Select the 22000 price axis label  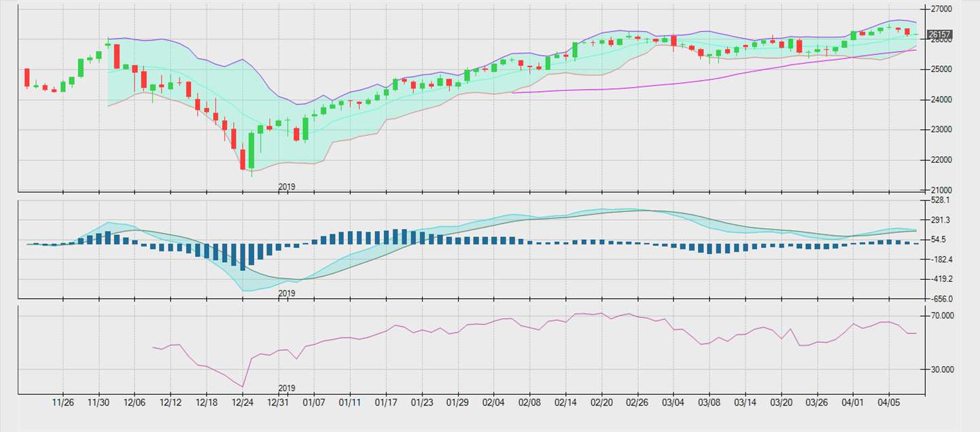pyautogui.click(x=940, y=160)
